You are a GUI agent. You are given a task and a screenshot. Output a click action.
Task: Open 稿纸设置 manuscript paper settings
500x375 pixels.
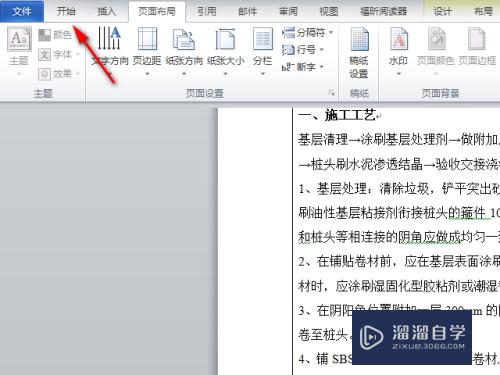(359, 53)
